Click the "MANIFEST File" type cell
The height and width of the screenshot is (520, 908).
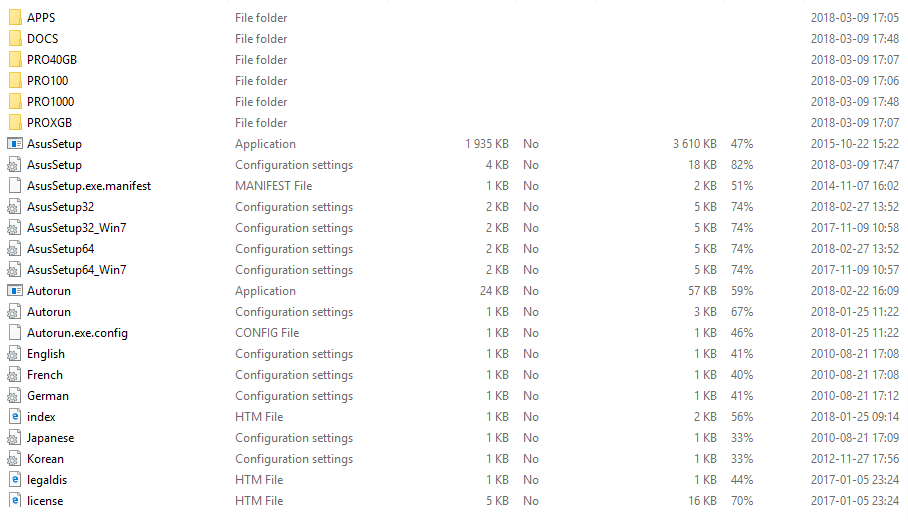click(x=273, y=186)
